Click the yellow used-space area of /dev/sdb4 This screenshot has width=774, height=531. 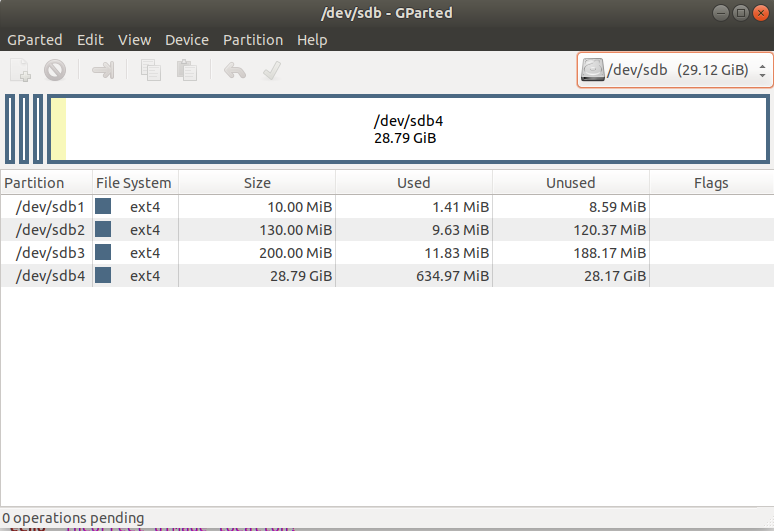pos(58,129)
